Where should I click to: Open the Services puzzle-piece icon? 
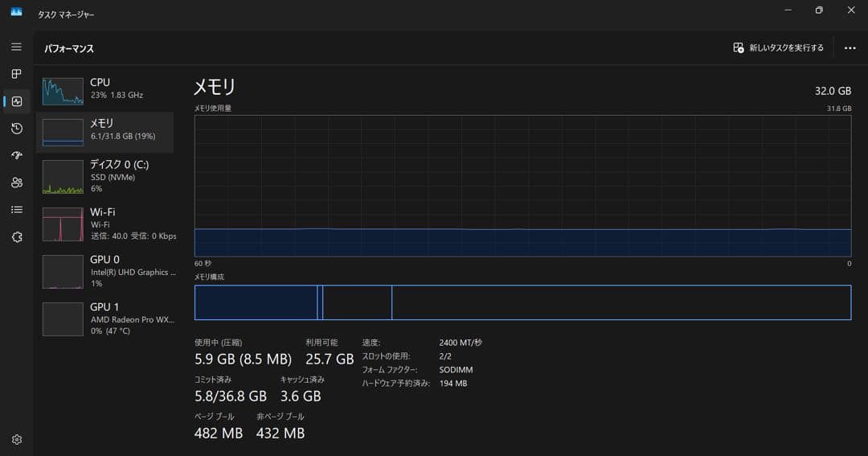[16, 237]
